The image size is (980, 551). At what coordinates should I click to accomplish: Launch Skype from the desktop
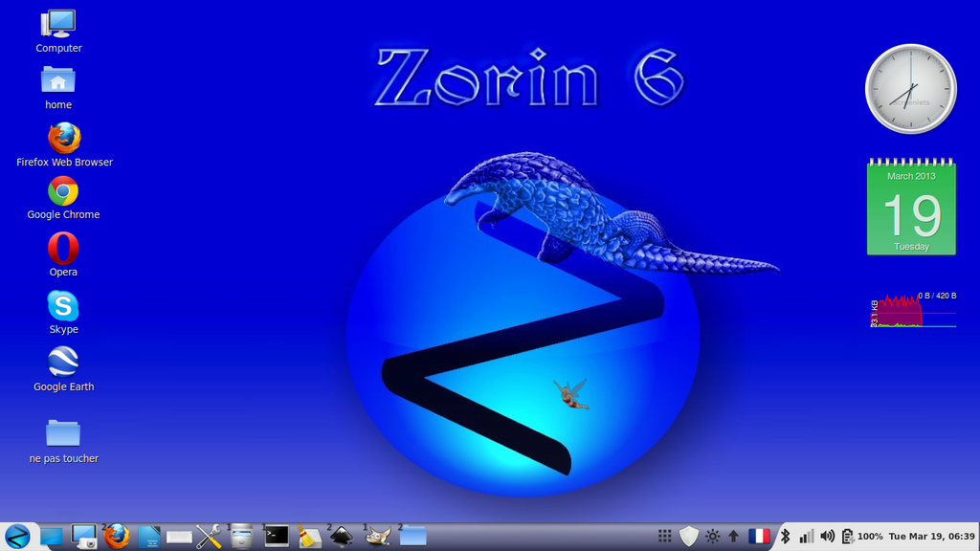coord(63,306)
